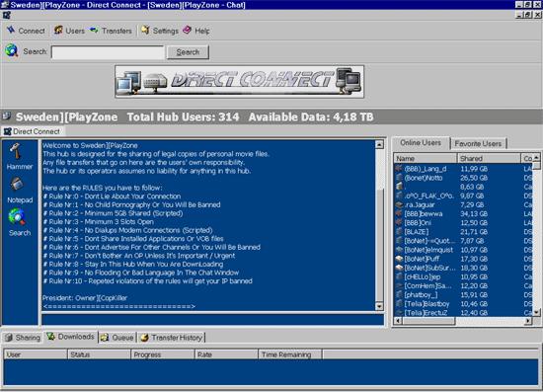Select user (Bonet)Notto in list
The height and width of the screenshot is (392, 543).
click(x=424, y=178)
